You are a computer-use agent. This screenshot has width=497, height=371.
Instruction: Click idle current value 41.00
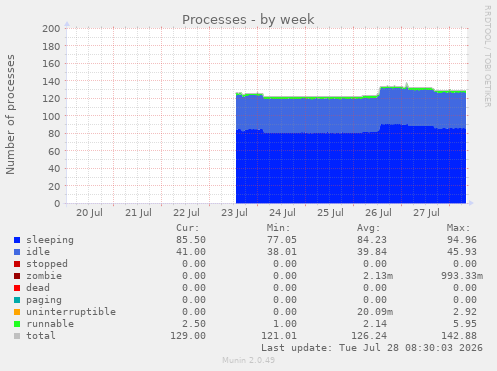(191, 252)
